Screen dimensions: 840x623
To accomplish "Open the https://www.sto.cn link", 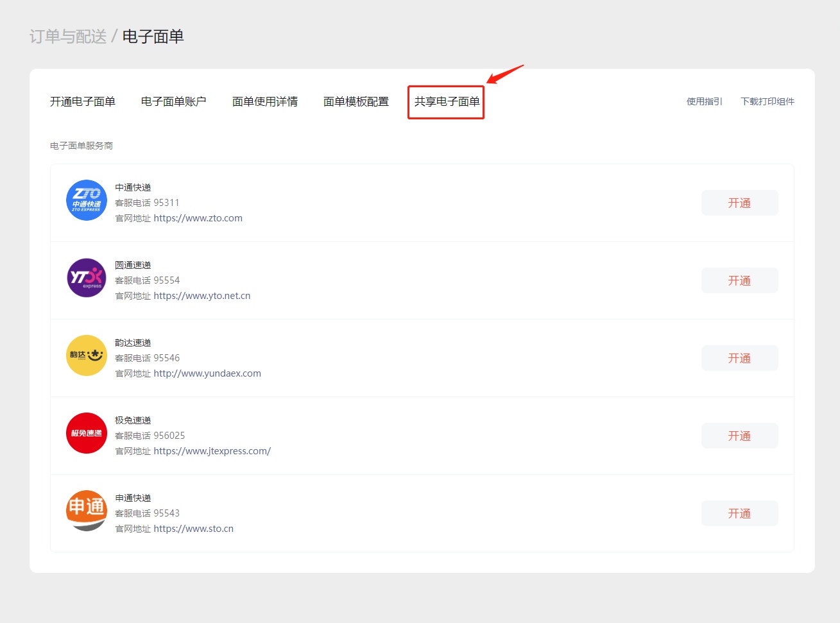I will click(x=194, y=529).
